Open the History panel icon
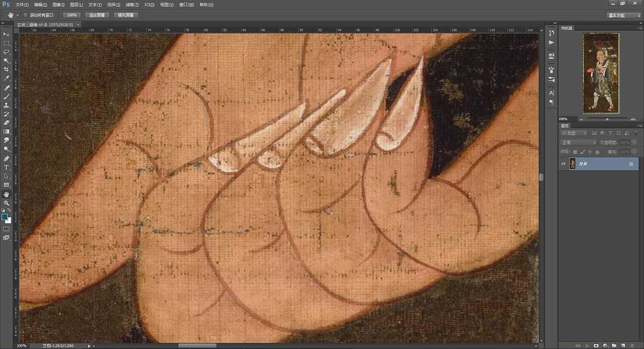 click(x=552, y=33)
